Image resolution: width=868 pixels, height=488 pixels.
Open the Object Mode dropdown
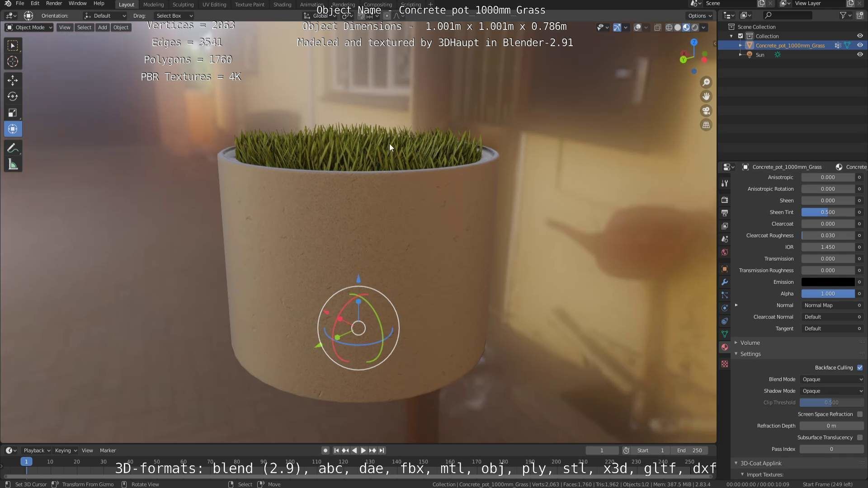(x=29, y=28)
